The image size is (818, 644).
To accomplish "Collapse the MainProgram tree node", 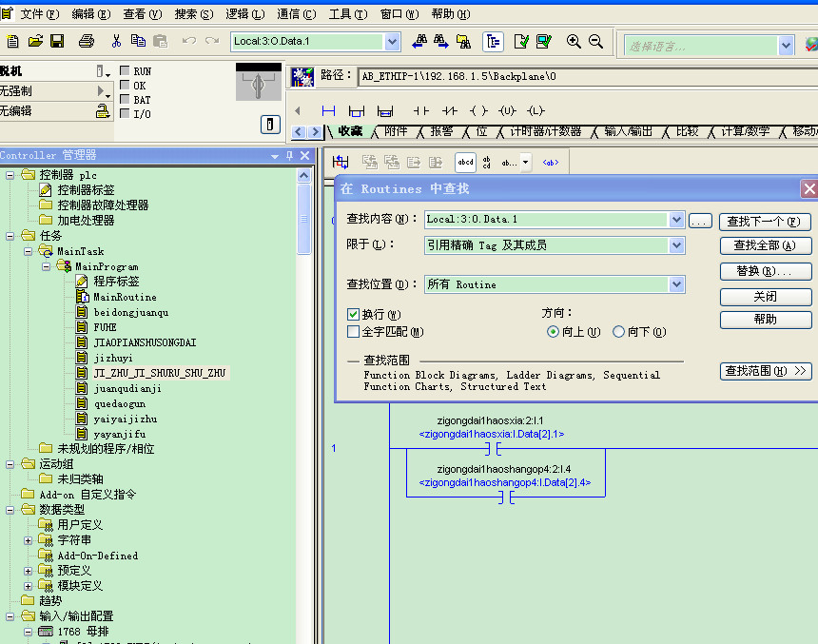I will pos(46,266).
